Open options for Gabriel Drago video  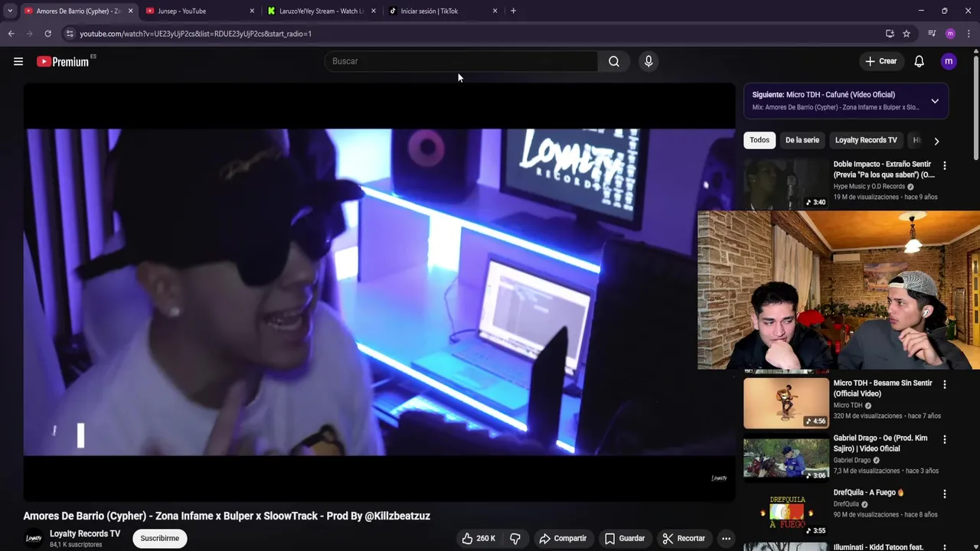[944, 439]
